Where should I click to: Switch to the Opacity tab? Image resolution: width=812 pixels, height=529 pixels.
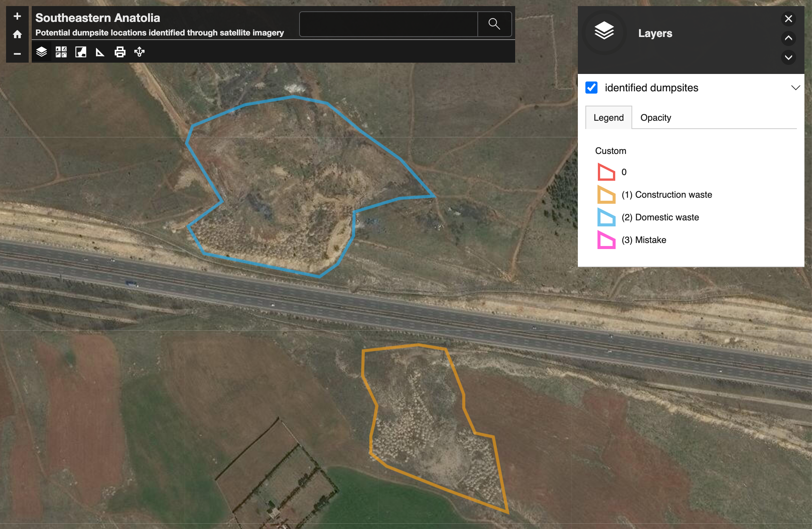tap(656, 118)
